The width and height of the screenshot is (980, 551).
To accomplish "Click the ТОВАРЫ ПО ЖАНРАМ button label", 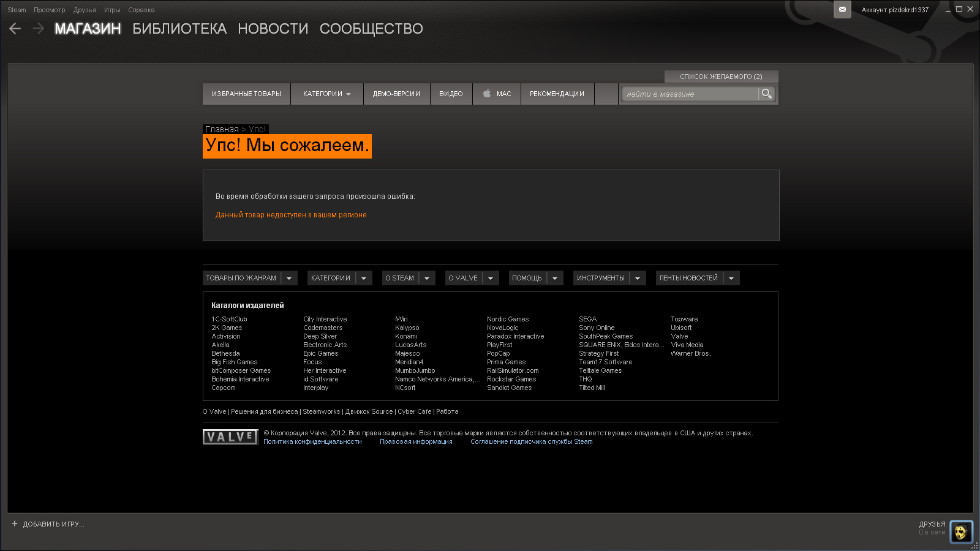I will click(241, 278).
